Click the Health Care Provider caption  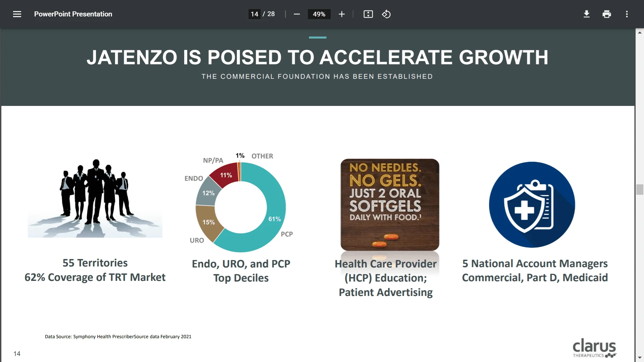click(386, 264)
